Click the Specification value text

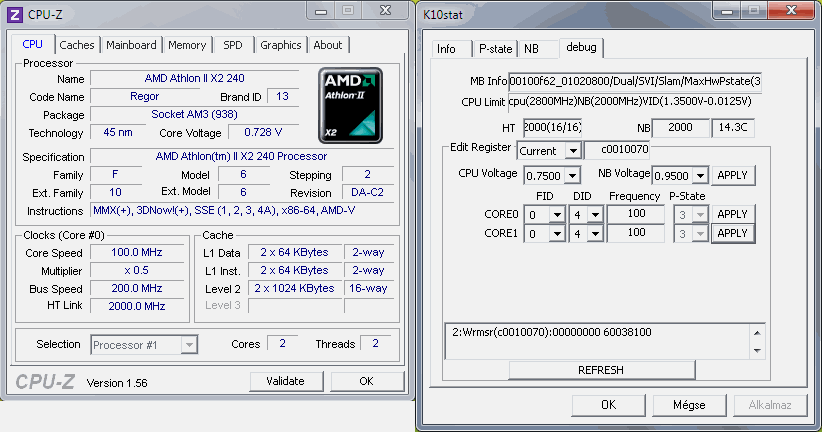coord(242,156)
